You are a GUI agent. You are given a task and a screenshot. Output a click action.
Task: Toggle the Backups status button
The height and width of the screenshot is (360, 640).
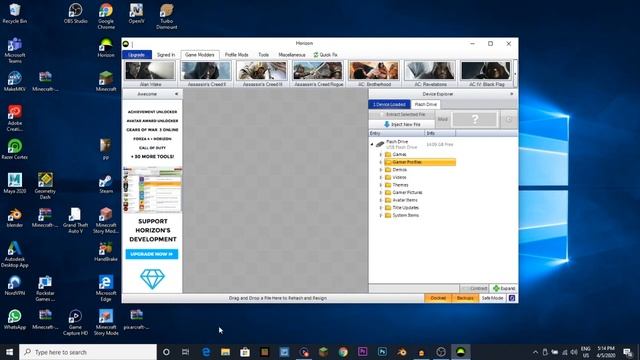465,298
